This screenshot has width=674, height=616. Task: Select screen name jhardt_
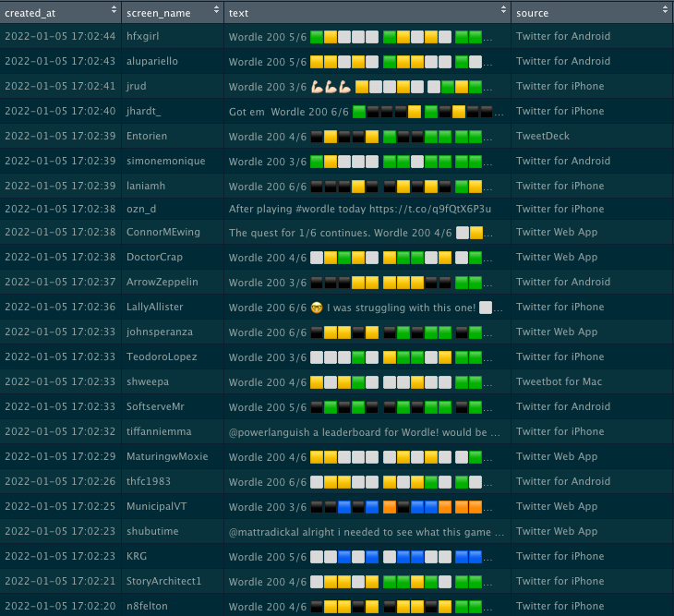(143, 111)
